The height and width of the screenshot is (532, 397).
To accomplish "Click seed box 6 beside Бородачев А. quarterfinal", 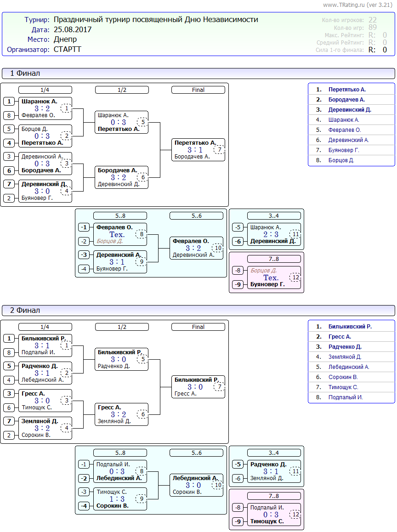I will click(9, 170).
